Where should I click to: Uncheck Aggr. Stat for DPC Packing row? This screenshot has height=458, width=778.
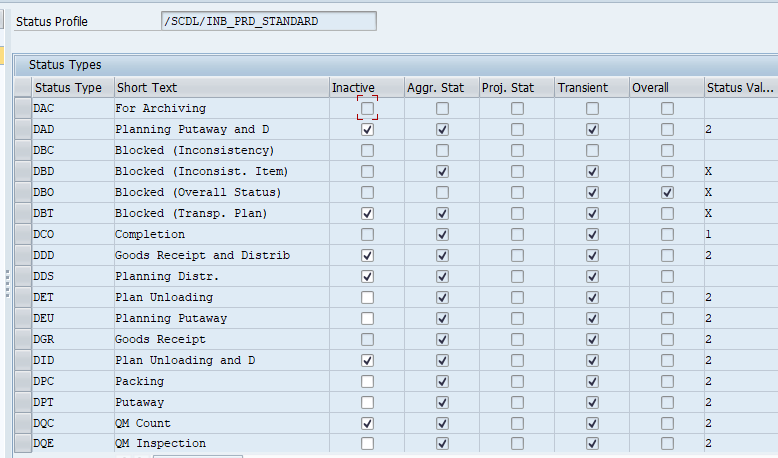[442, 381]
